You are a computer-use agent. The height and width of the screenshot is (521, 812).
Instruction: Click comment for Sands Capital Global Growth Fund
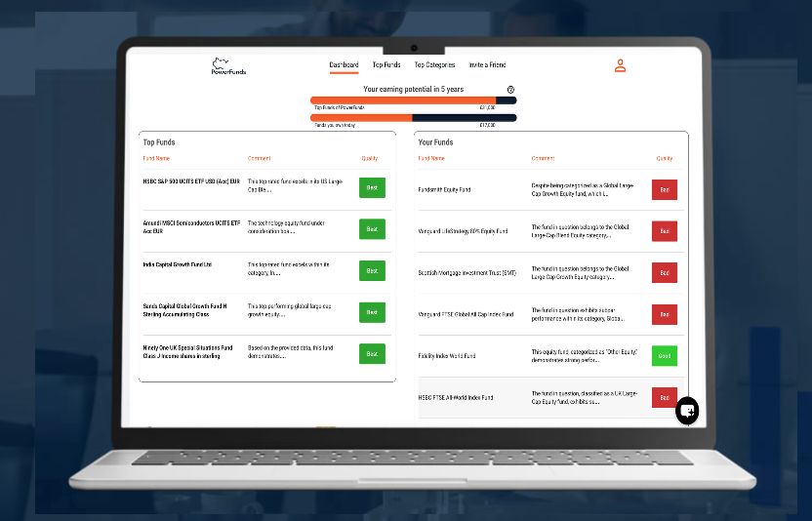pyautogui.click(x=290, y=310)
